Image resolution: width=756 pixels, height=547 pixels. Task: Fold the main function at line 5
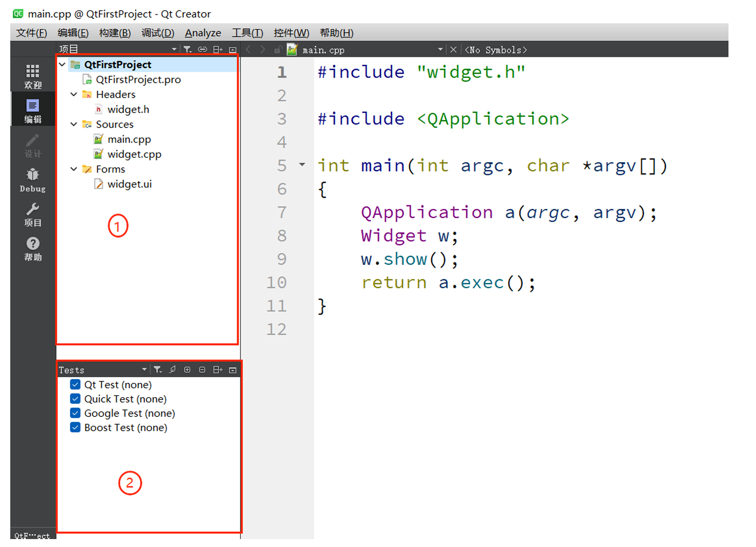[302, 165]
